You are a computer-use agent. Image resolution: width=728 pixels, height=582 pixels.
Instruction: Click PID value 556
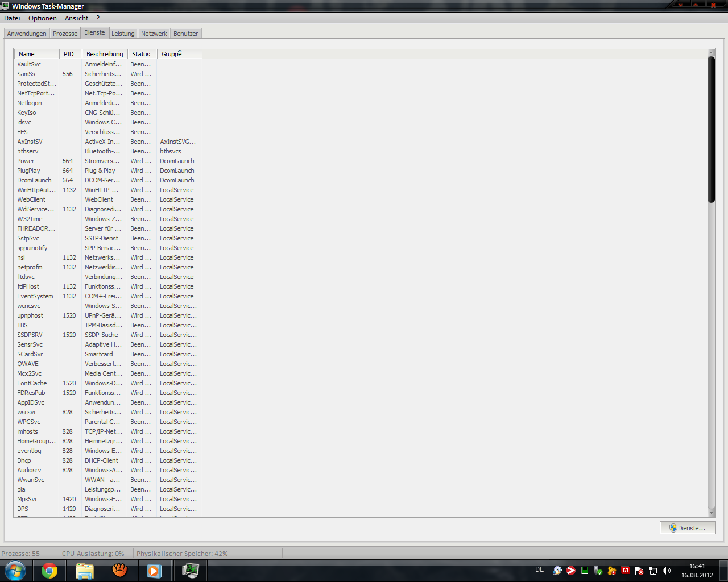(x=68, y=74)
